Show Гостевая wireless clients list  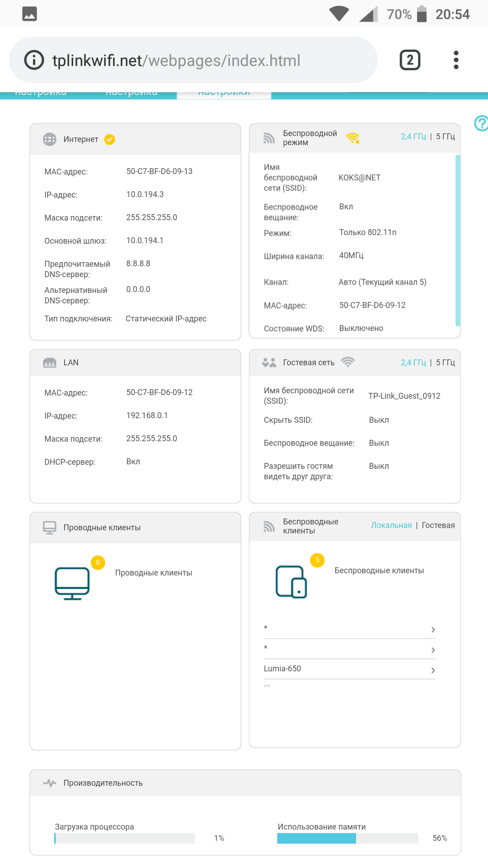pyautogui.click(x=438, y=525)
